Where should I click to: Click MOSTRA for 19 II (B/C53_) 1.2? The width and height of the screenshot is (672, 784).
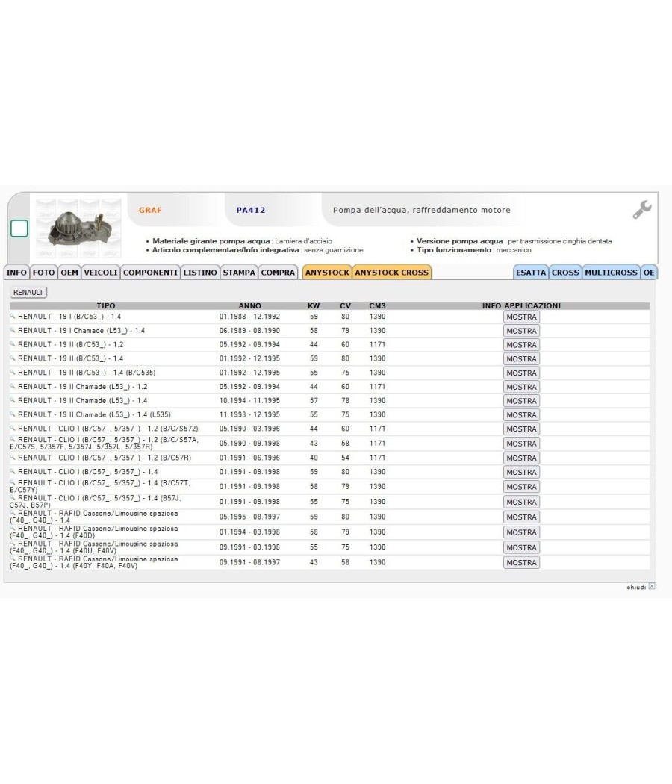(x=521, y=344)
